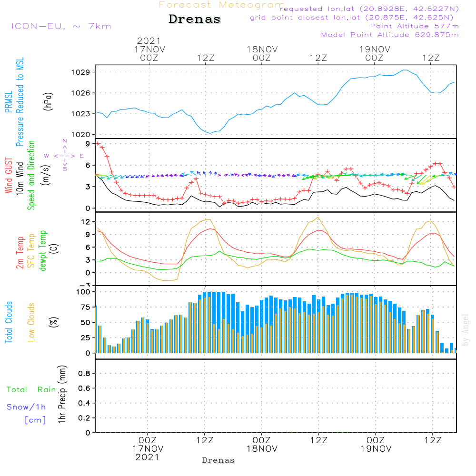Click the 75 tick on cloud axis
Screen dimensions: 476x476
(x=86, y=307)
